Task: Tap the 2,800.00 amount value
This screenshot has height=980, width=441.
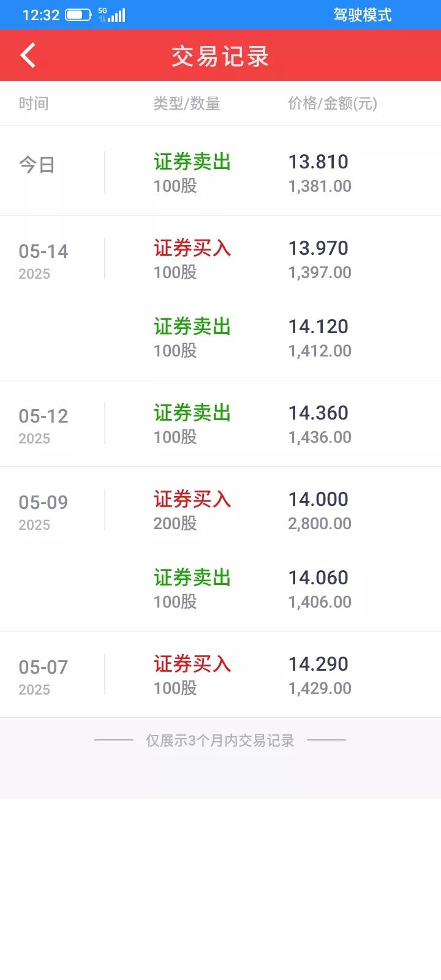Action: 320,523
